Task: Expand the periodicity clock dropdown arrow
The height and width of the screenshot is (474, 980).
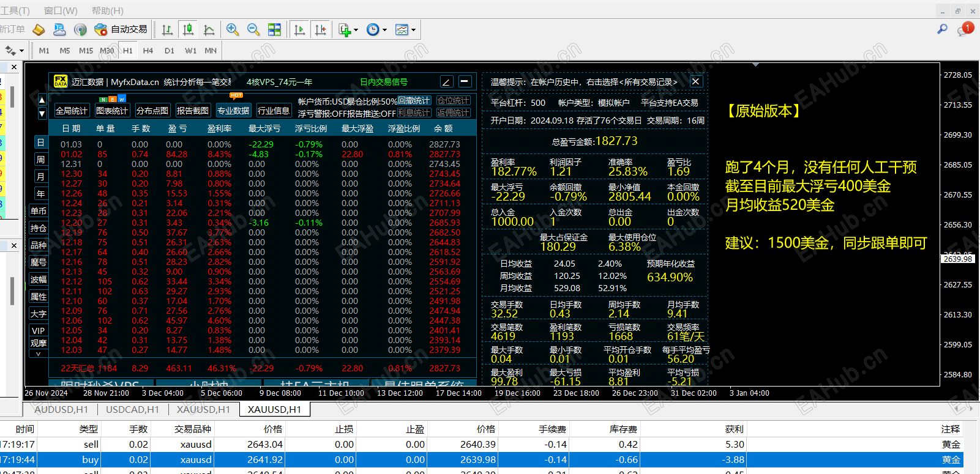Action: 384,30
